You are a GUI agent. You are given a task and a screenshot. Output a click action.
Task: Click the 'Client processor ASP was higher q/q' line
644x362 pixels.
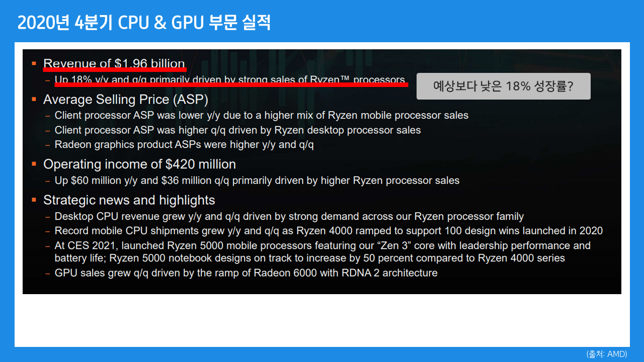click(237, 130)
